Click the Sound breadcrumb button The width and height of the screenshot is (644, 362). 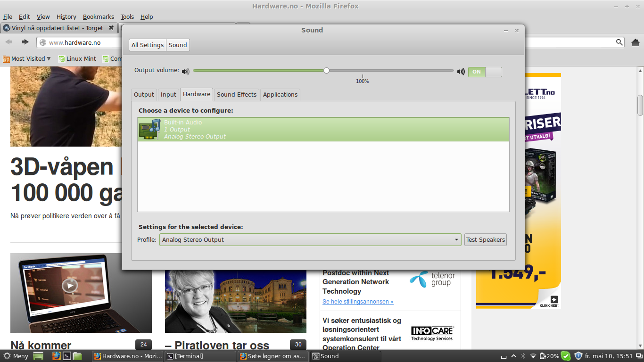(x=178, y=45)
